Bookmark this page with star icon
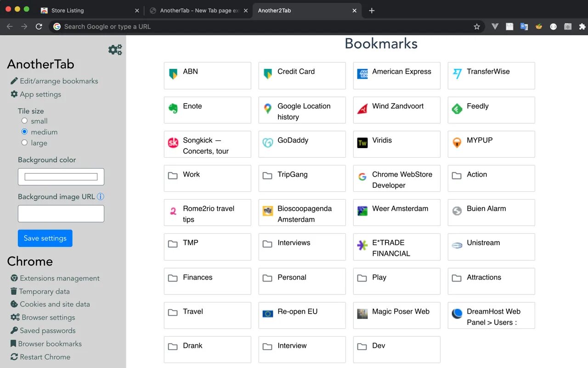Screen dimensions: 588x368 [477, 27]
